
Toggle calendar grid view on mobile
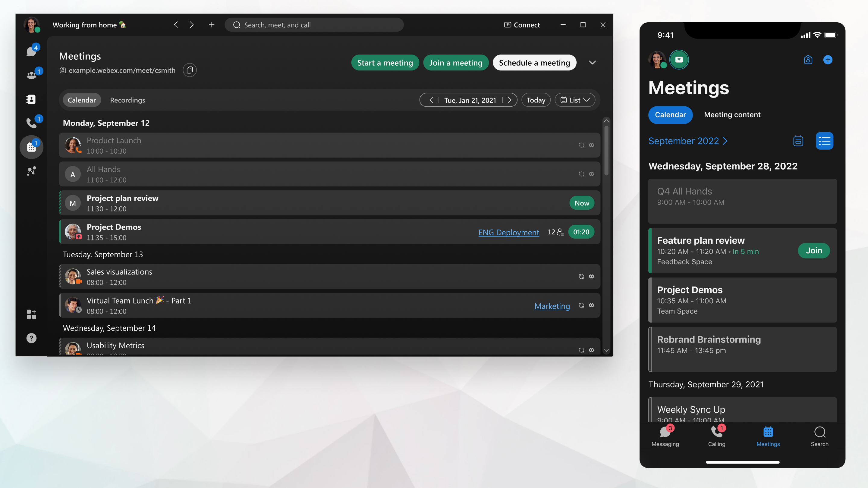[x=799, y=141]
